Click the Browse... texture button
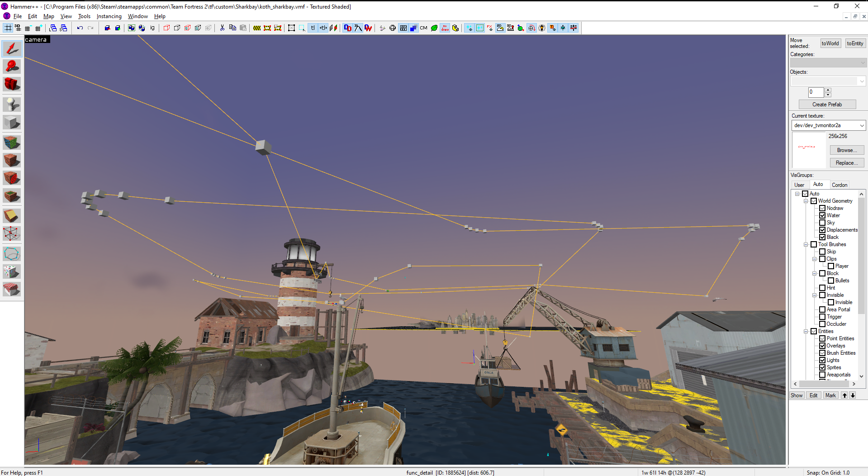The image size is (868, 476). [x=846, y=150]
